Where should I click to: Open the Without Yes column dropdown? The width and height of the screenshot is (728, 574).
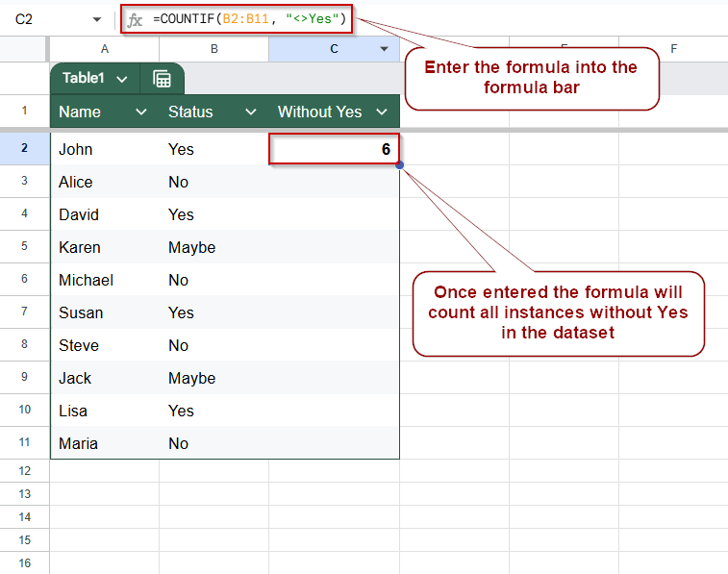click(382, 112)
